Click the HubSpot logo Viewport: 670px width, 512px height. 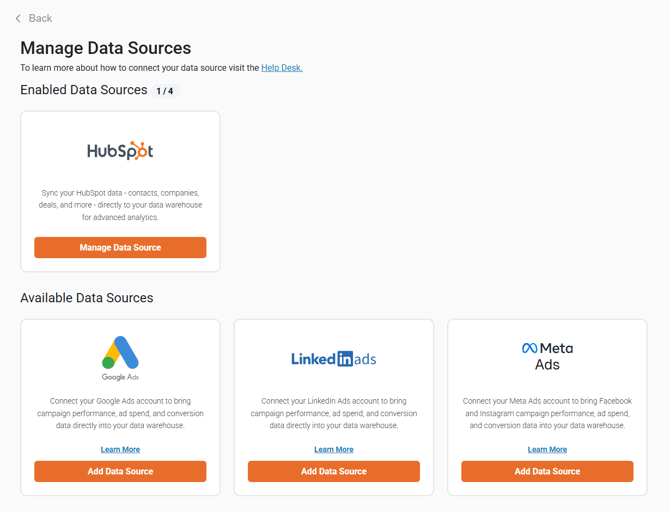coord(120,151)
